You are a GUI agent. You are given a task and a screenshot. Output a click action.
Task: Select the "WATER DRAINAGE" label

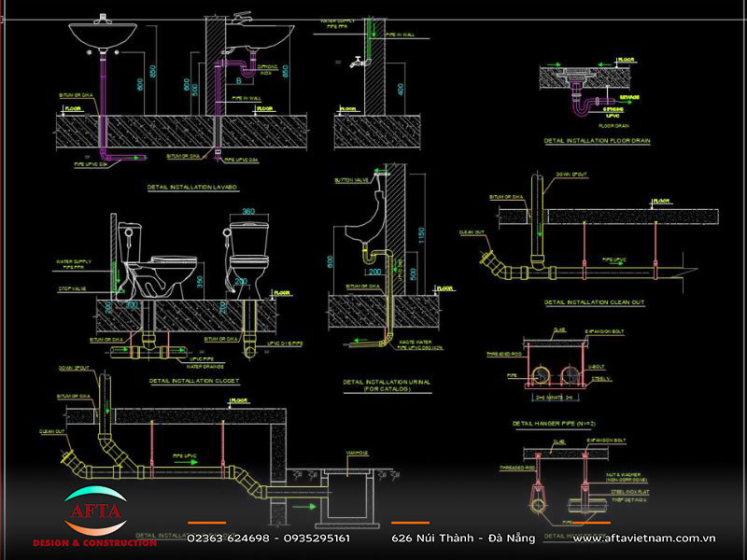pos(204,367)
